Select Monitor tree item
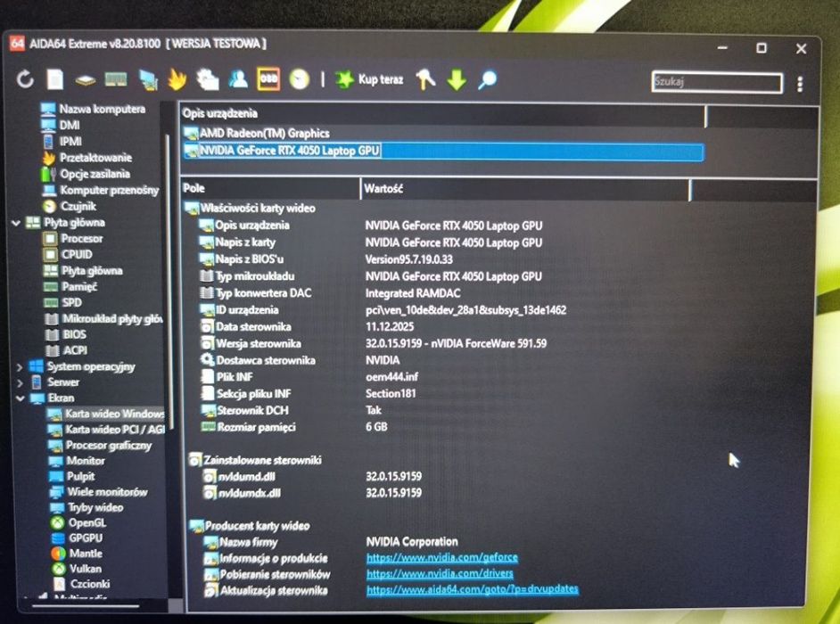Image resolution: width=840 pixels, height=624 pixels. tap(77, 461)
